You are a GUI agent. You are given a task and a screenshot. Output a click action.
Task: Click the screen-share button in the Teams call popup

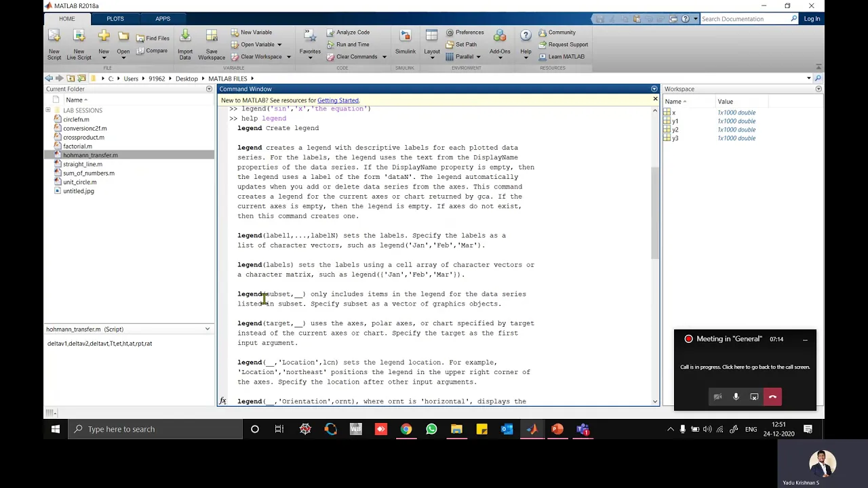point(754,396)
